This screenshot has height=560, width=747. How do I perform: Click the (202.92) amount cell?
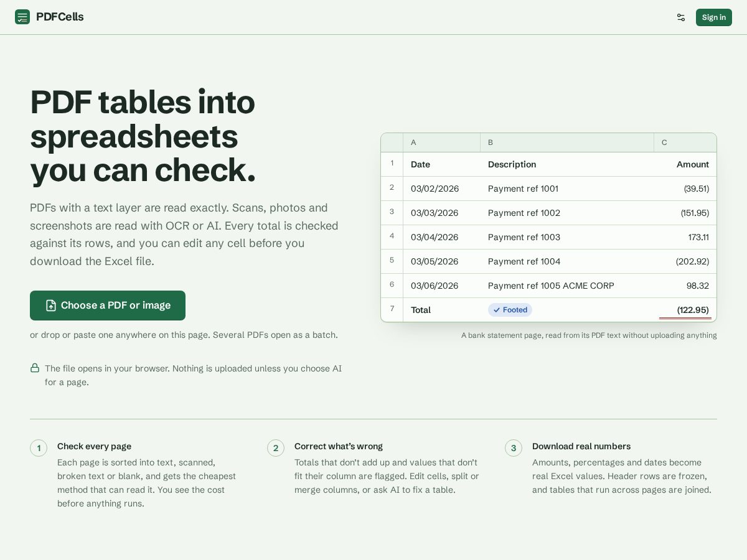685,261
